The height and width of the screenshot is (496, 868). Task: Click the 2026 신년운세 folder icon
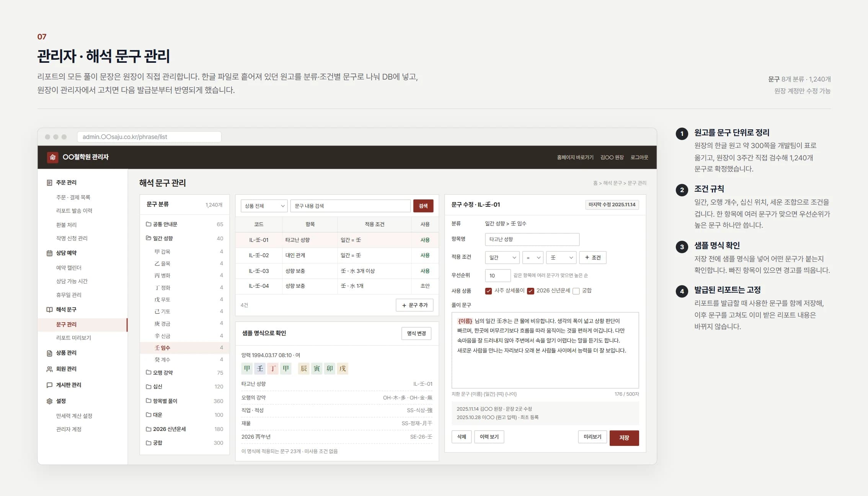[148, 429]
